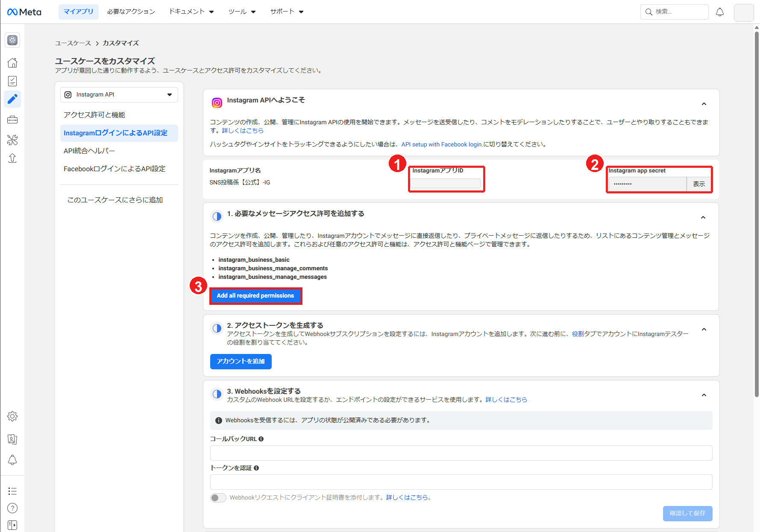This screenshot has width=760, height=532.
Task: Open 詳しくはこちら link in welcome section
Action: point(243,131)
